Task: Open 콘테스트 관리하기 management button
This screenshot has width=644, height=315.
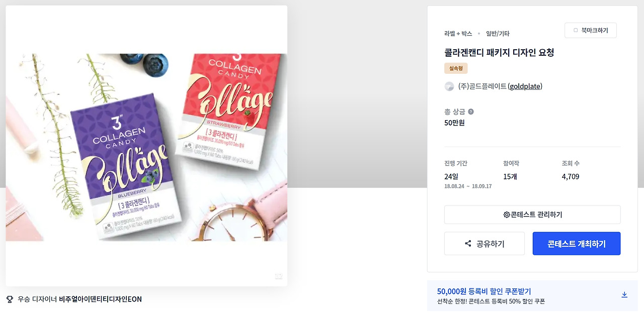Action: click(532, 215)
